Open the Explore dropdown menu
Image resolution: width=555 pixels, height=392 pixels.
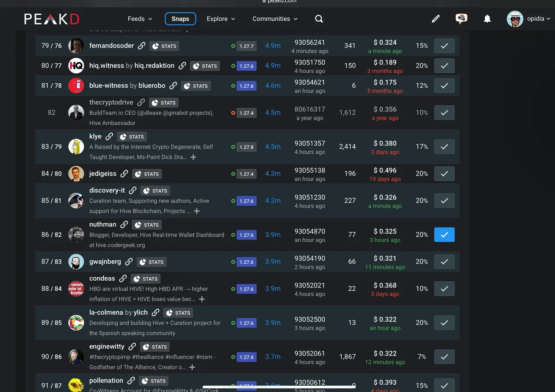coord(221,19)
